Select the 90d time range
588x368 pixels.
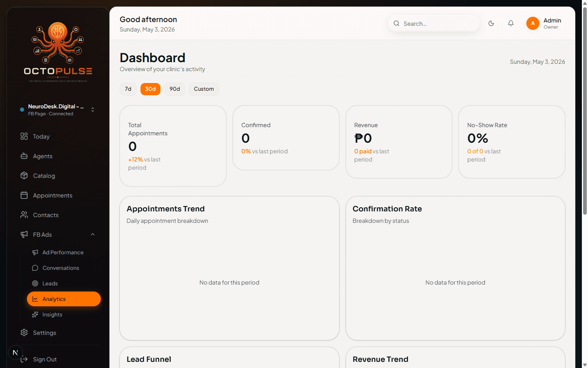click(175, 89)
